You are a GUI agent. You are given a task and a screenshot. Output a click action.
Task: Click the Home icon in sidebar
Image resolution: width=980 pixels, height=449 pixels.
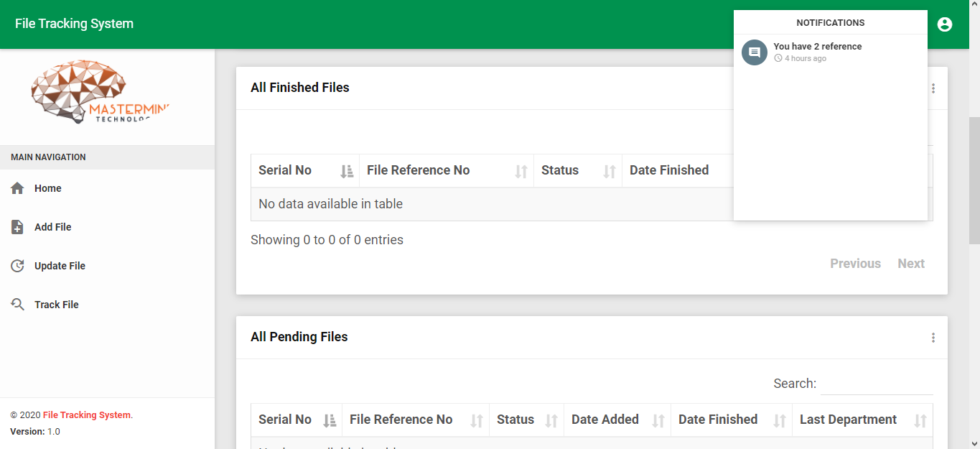(18, 188)
